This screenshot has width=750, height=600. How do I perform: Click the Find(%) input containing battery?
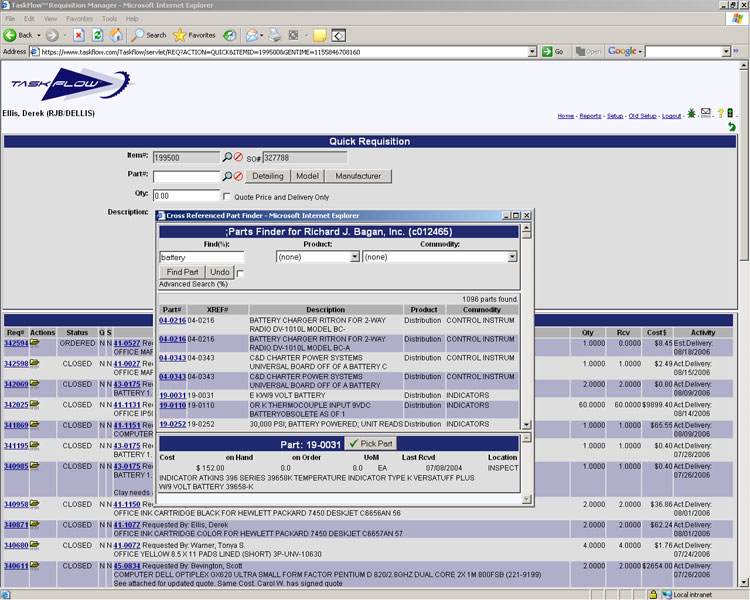tap(201, 257)
